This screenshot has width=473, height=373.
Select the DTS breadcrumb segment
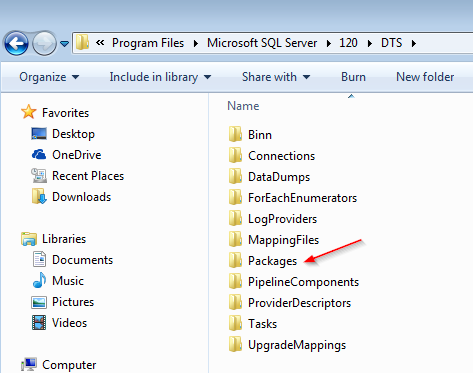[392, 43]
